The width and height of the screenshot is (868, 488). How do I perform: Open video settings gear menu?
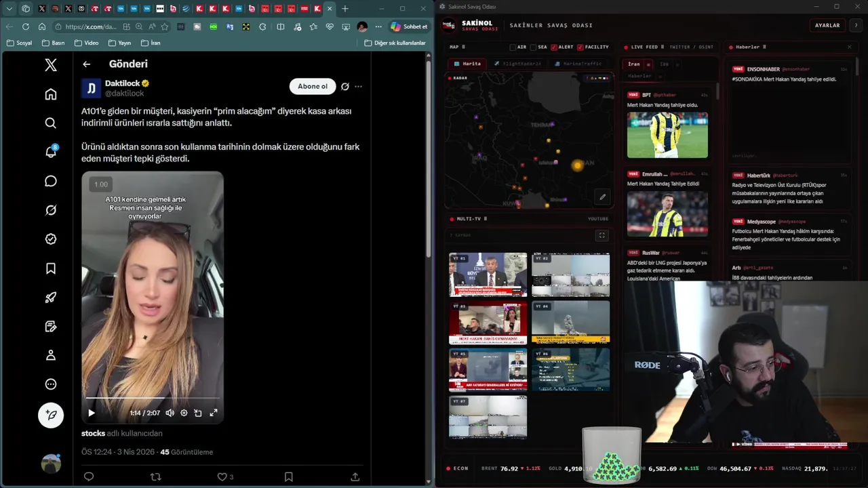click(x=184, y=413)
